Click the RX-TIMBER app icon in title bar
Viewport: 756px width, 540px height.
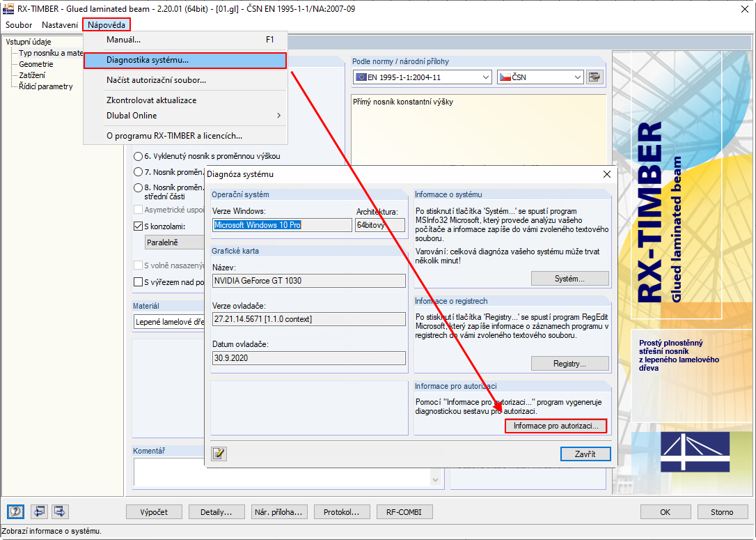[8, 8]
